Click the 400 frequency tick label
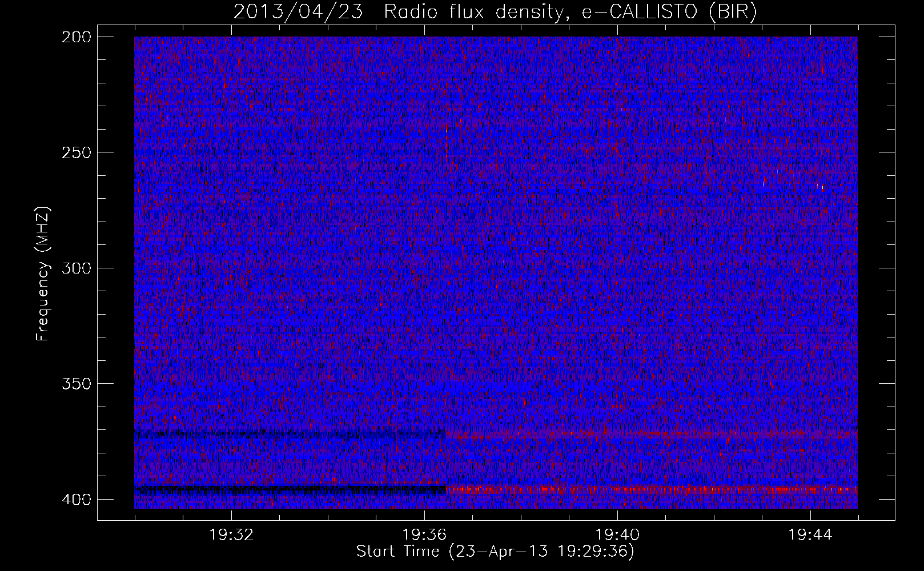 pos(76,499)
